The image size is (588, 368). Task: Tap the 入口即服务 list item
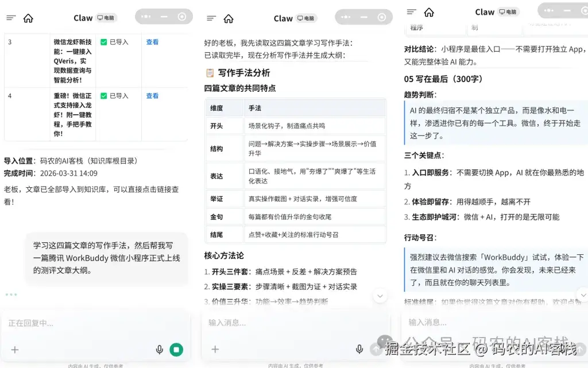(494, 180)
